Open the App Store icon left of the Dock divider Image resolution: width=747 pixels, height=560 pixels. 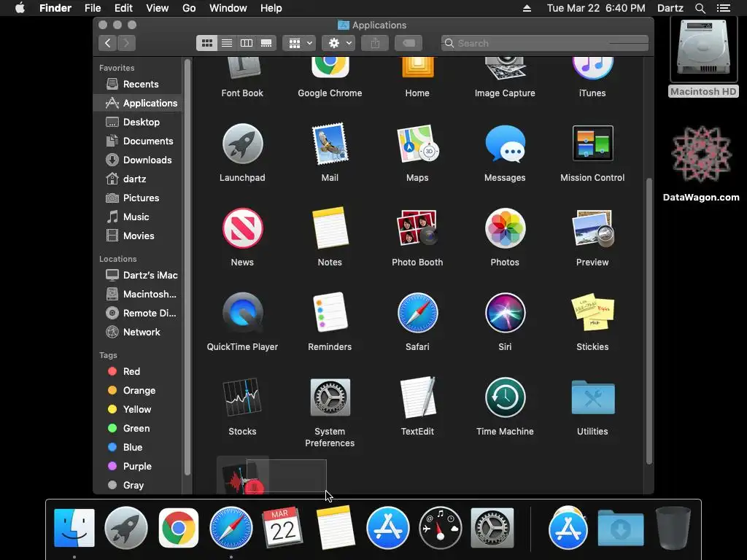tap(388, 528)
